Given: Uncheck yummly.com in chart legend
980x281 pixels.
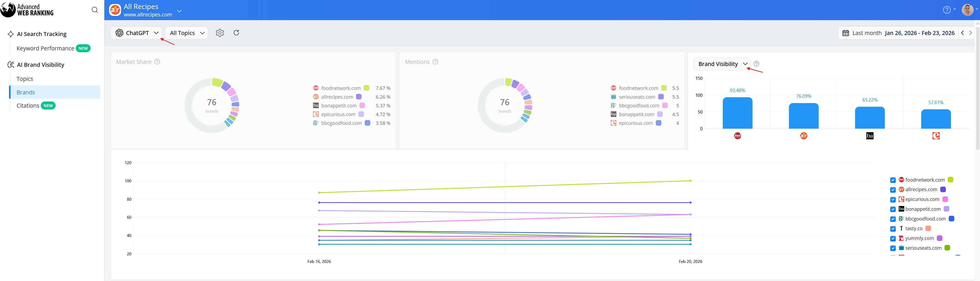Looking at the screenshot, I should 893,239.
